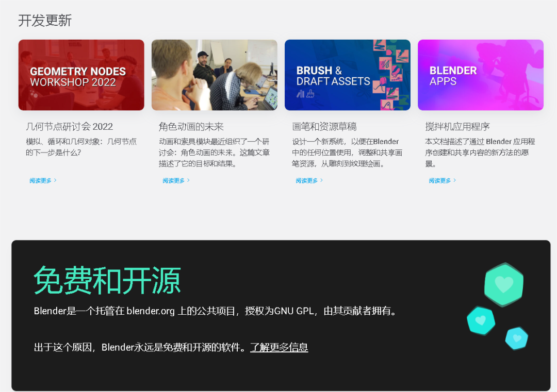Click the description starting with 本文档描述了

[x=480, y=152]
